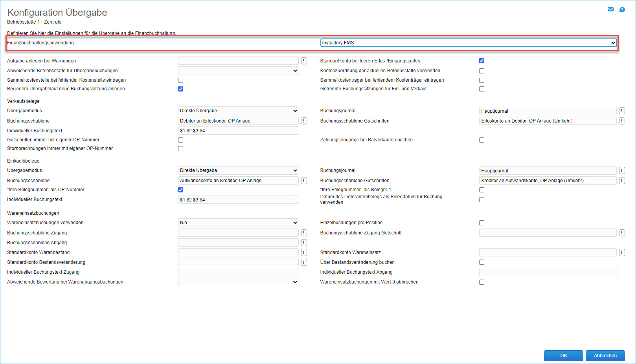This screenshot has width=636, height=364.
Task: Click the Abbrechen button
Action: click(x=605, y=356)
